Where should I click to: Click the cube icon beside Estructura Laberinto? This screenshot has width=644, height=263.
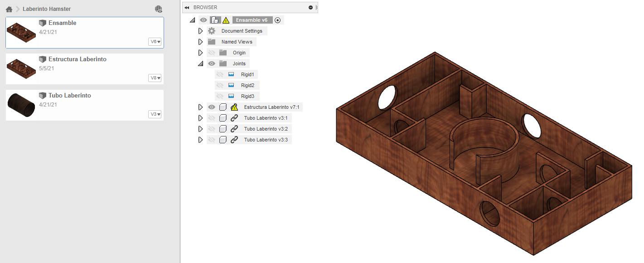43,59
